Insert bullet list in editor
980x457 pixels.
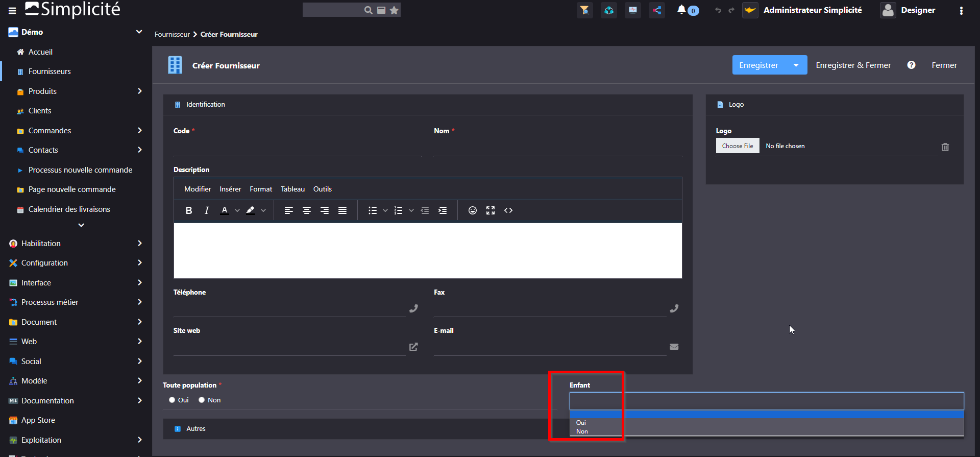pos(373,210)
